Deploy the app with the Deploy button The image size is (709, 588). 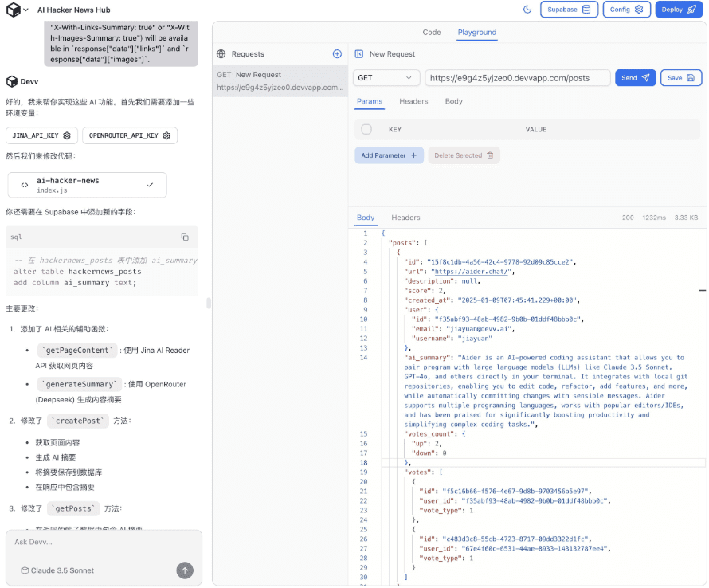678,10
